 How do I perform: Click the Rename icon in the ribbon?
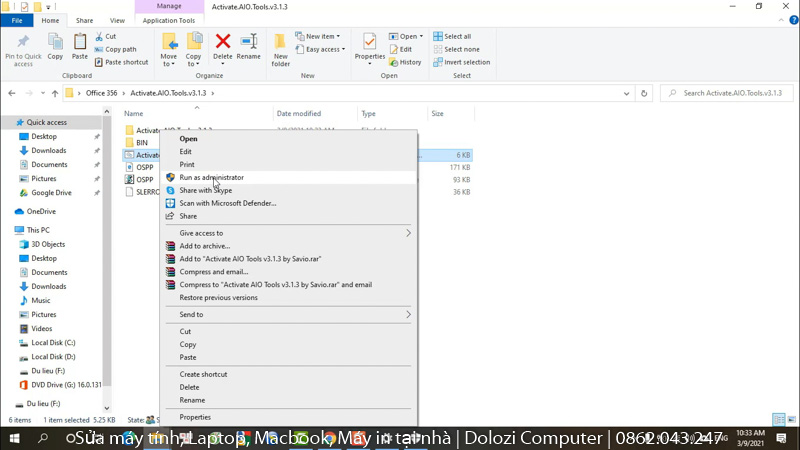pos(248,42)
